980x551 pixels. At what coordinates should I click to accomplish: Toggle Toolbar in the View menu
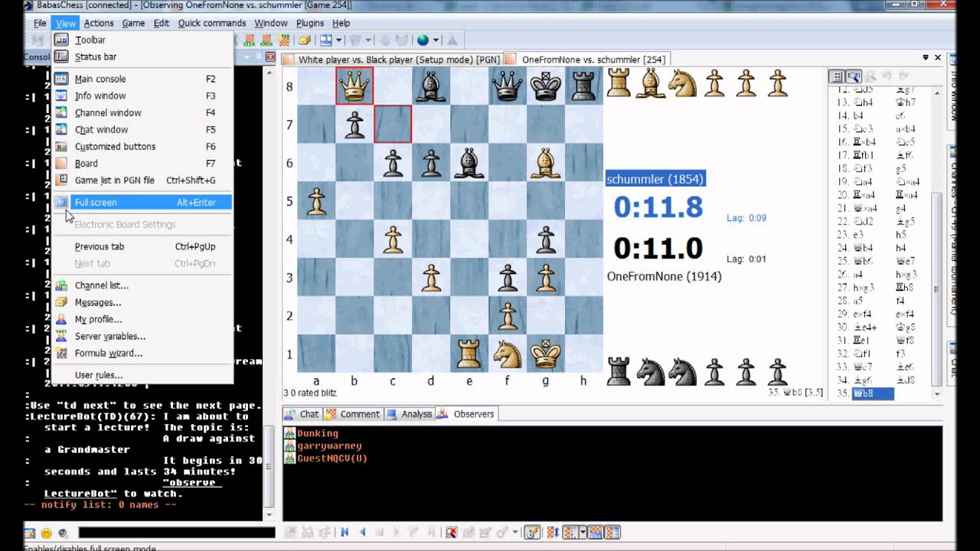coord(142,40)
